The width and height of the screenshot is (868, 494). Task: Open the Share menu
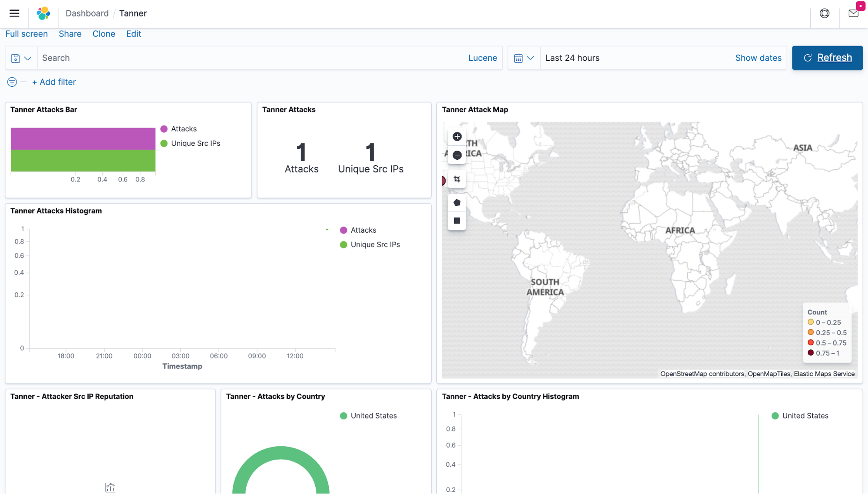[70, 34]
